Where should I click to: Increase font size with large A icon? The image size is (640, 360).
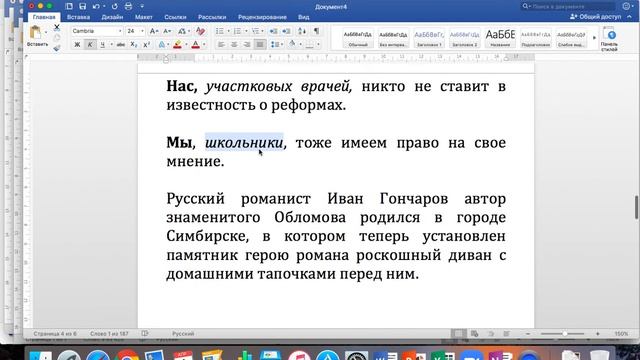pyautogui.click(x=153, y=31)
